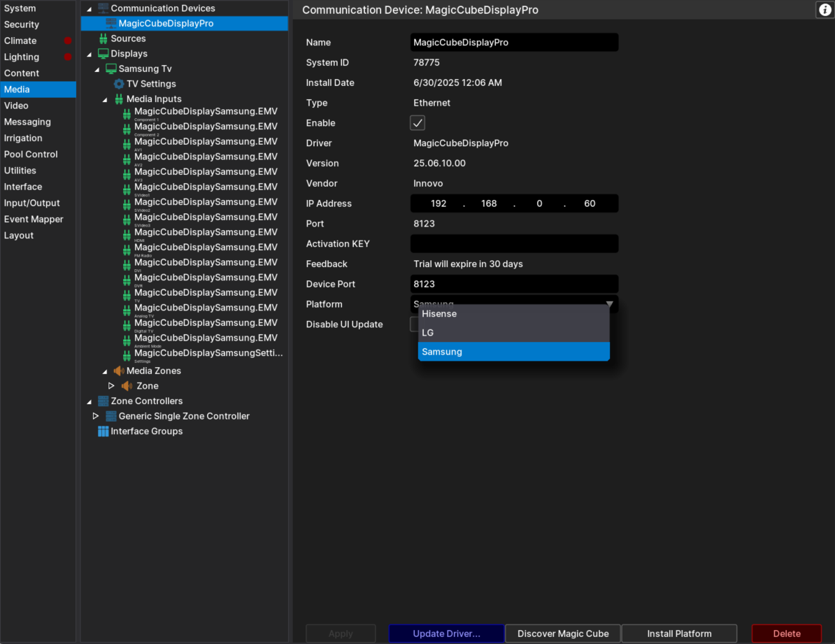Click the Zone Controllers rack icon

(x=104, y=401)
